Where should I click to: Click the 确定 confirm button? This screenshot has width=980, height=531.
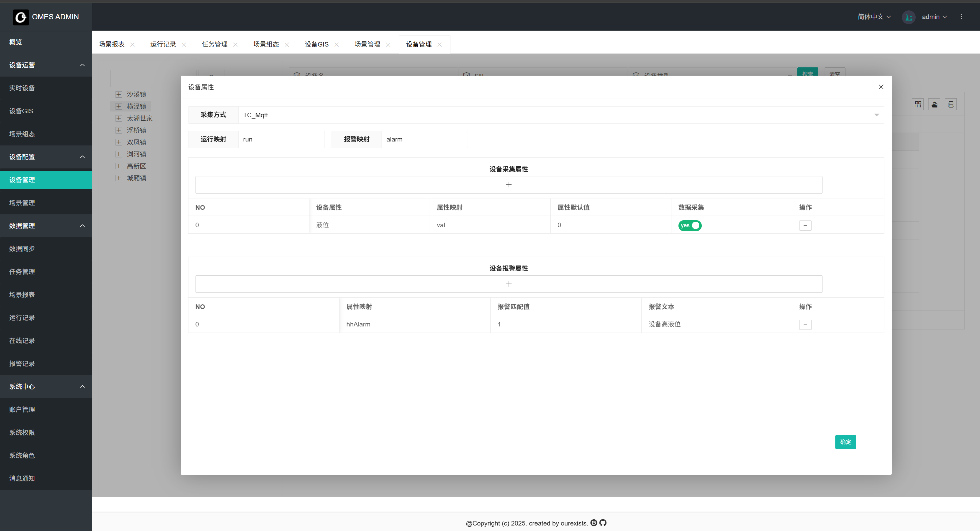pyautogui.click(x=845, y=442)
